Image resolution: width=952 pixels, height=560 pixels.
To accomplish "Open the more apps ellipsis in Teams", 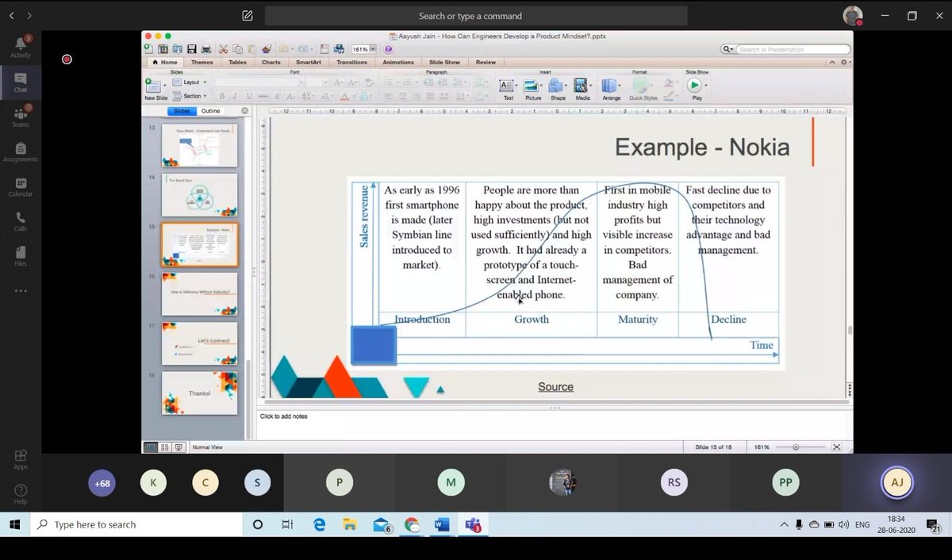I will tap(21, 291).
